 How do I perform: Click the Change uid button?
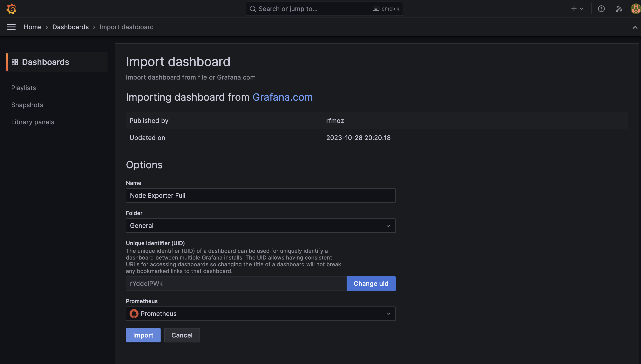(371, 284)
